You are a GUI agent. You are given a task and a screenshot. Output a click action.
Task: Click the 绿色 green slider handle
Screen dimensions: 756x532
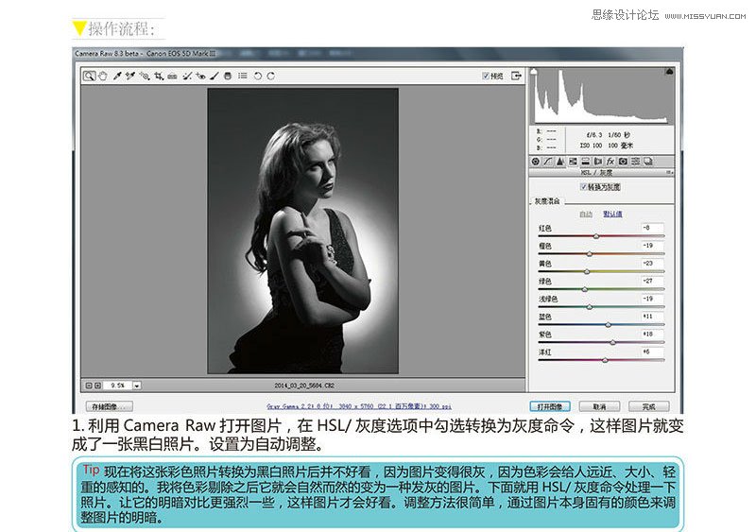[x=585, y=289]
